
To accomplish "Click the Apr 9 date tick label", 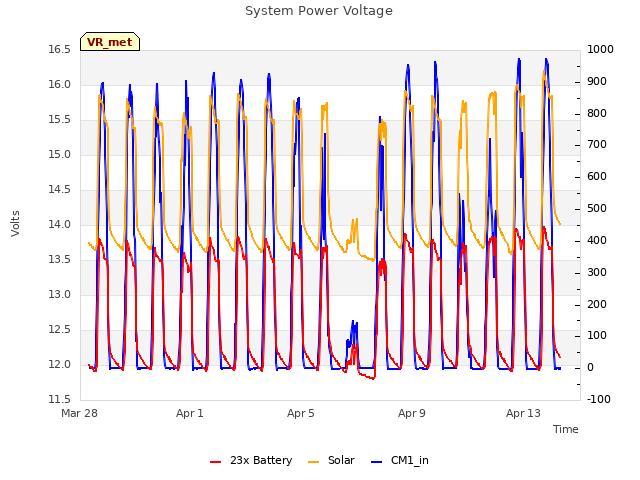I will pyautogui.click(x=412, y=413).
